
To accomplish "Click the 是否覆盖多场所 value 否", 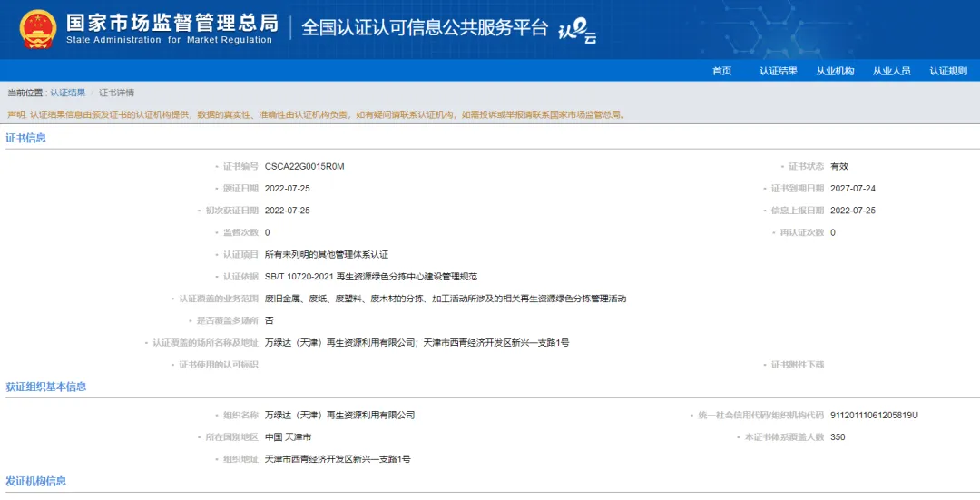I will click(x=269, y=320).
